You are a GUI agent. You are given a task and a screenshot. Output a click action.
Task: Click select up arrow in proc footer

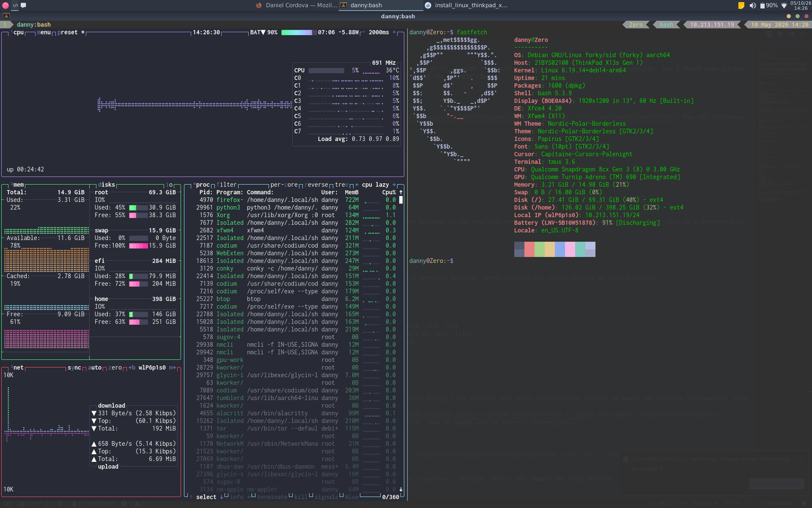click(x=191, y=497)
